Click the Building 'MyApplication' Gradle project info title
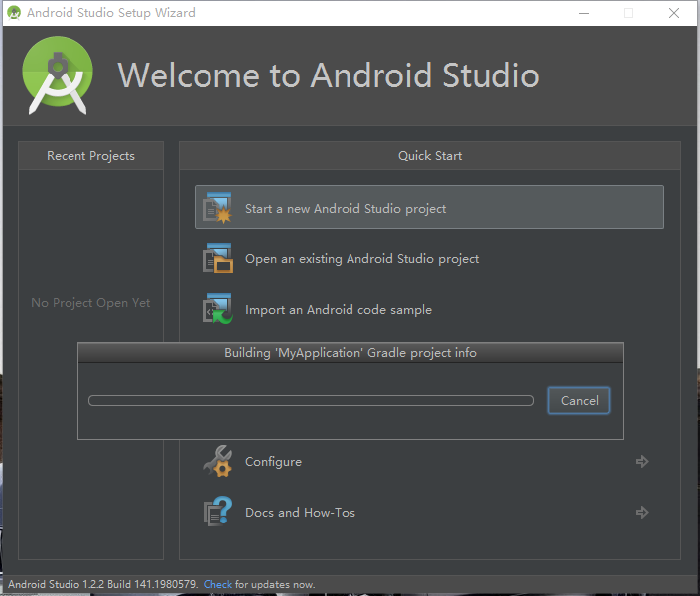The height and width of the screenshot is (596, 700). point(350,353)
